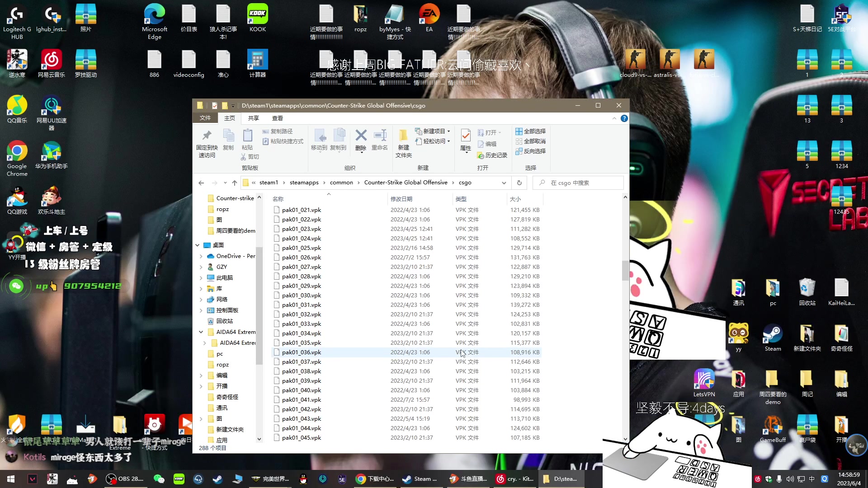Click WeChat icon in the taskbar
Image resolution: width=868 pixels, height=488 pixels.
coord(159,479)
